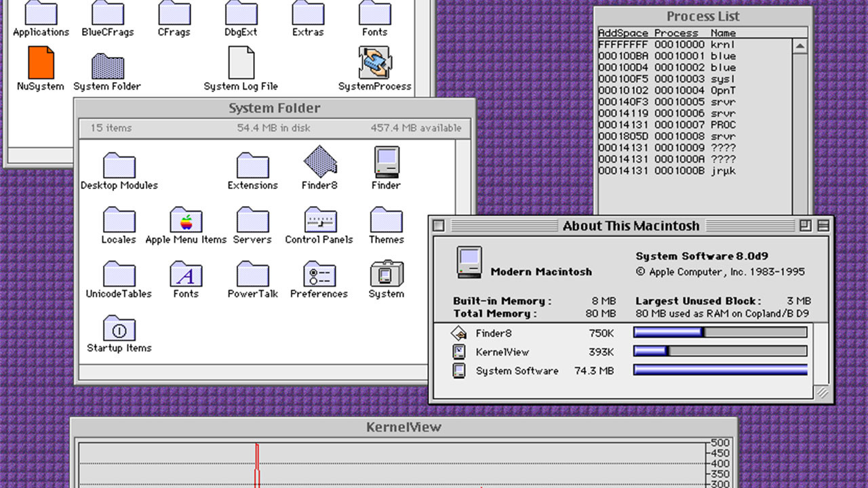This screenshot has width=868, height=488.
Task: Bring the KernelView window forward by its title
Action: [403, 427]
